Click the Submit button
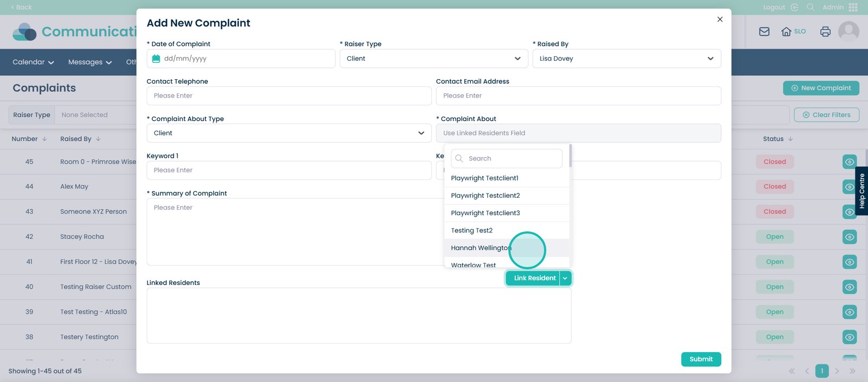The height and width of the screenshot is (382, 868). click(700, 359)
